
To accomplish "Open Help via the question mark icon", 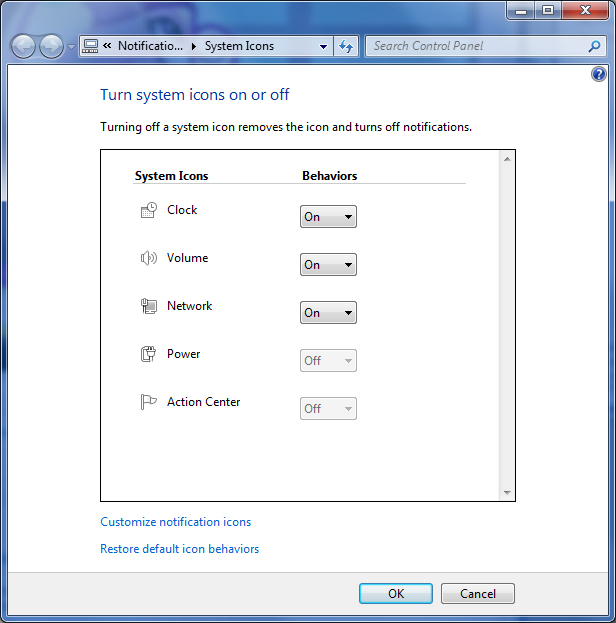I will click(x=599, y=74).
